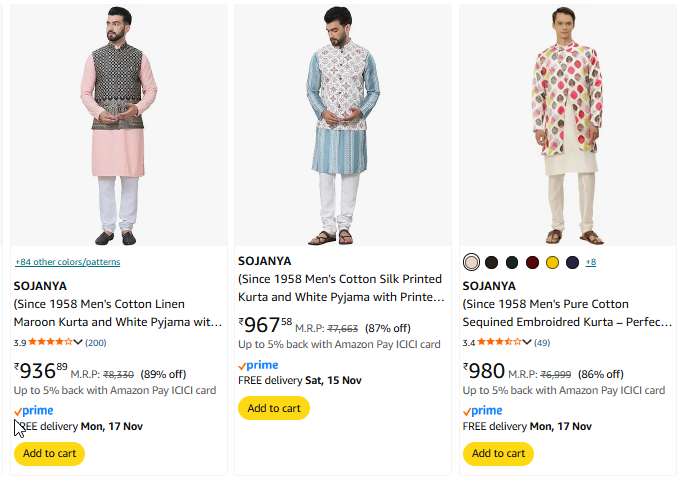Add the ₹936 maroon kurta to cart
This screenshot has height=482, width=683.
pos(49,453)
